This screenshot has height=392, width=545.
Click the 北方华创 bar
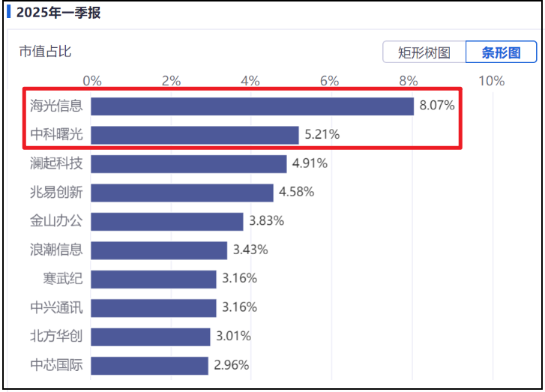tap(151, 337)
